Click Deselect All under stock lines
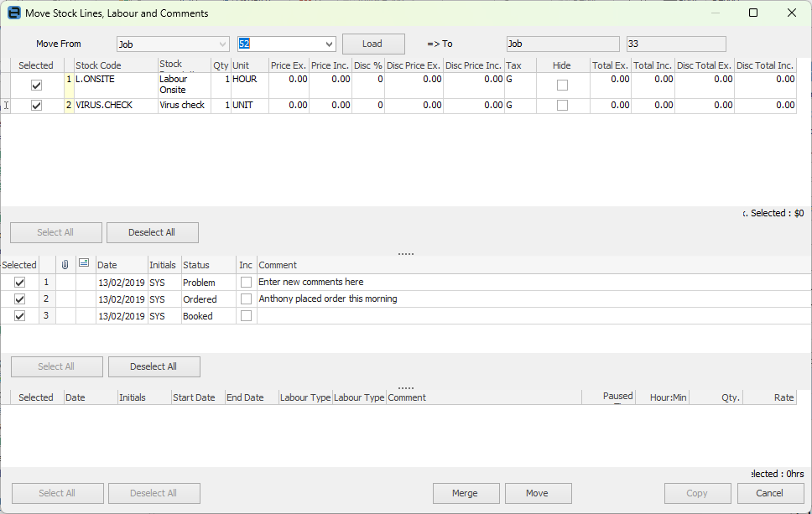The width and height of the screenshot is (812, 514). tap(153, 232)
